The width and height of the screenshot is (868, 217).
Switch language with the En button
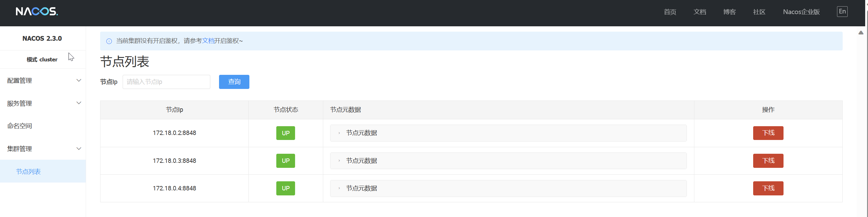[x=842, y=12]
